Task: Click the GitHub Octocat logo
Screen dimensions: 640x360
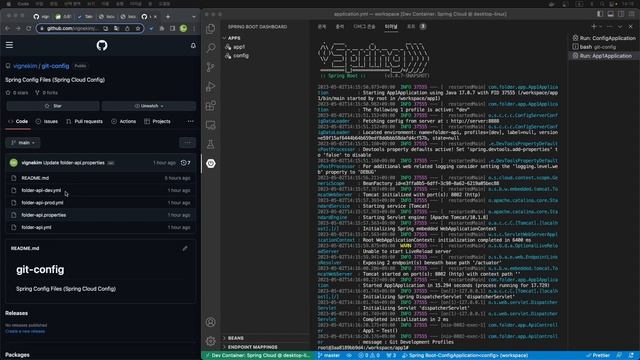Action: [x=102, y=45]
